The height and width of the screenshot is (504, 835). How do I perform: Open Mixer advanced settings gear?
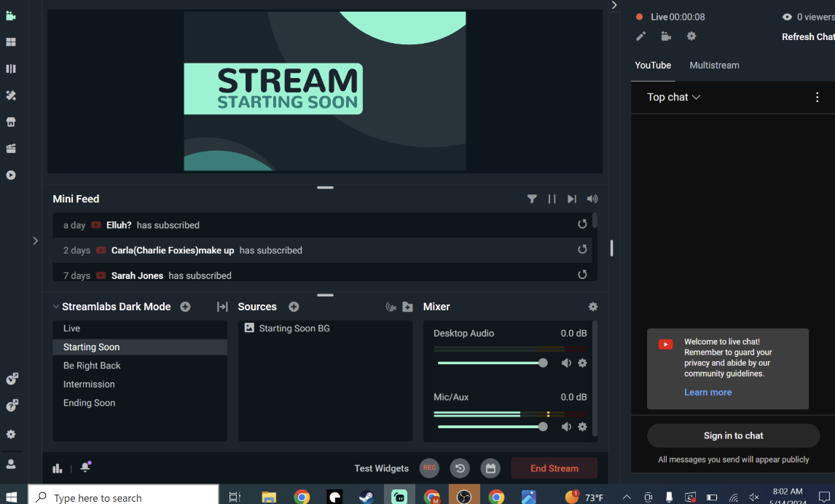592,307
